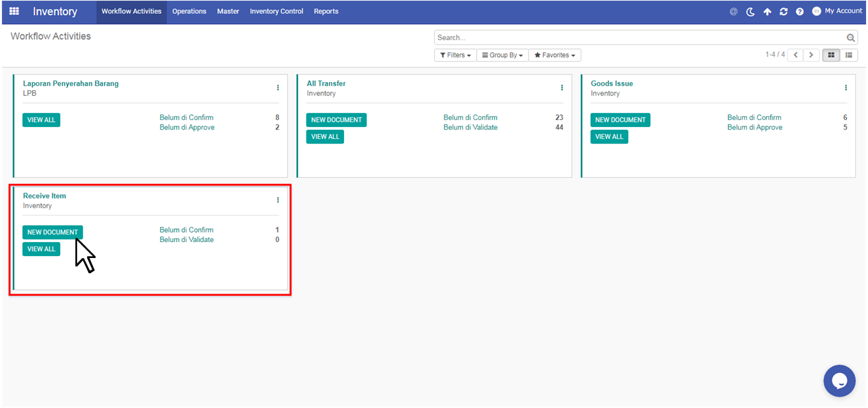This screenshot has width=868, height=408.
Task: Click the upward arrow icon in header
Action: click(767, 11)
